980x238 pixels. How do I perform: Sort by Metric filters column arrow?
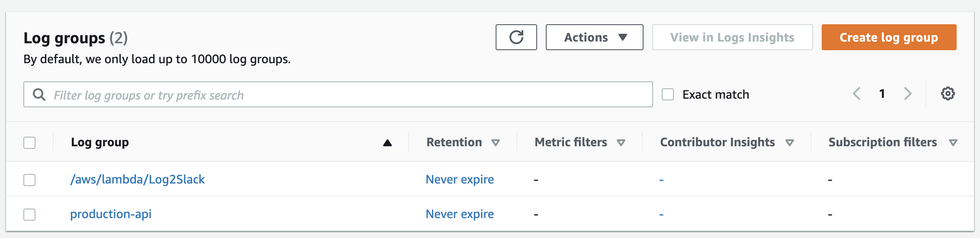tap(621, 143)
